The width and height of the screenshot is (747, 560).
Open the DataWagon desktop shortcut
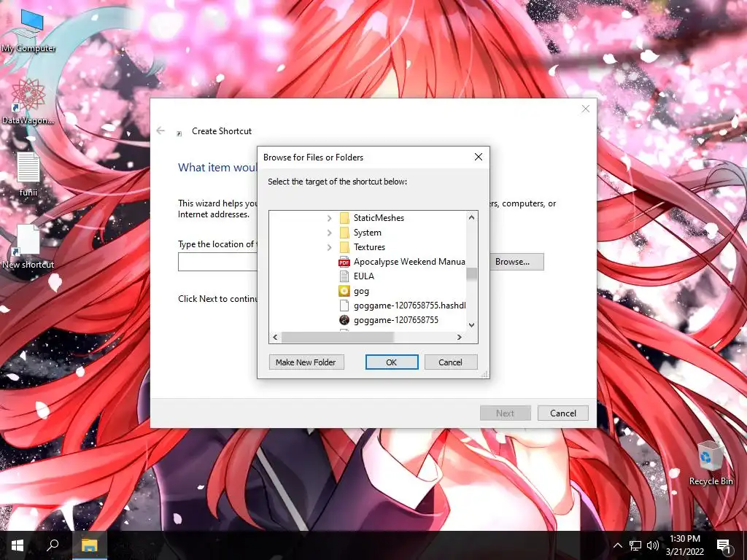point(28,101)
